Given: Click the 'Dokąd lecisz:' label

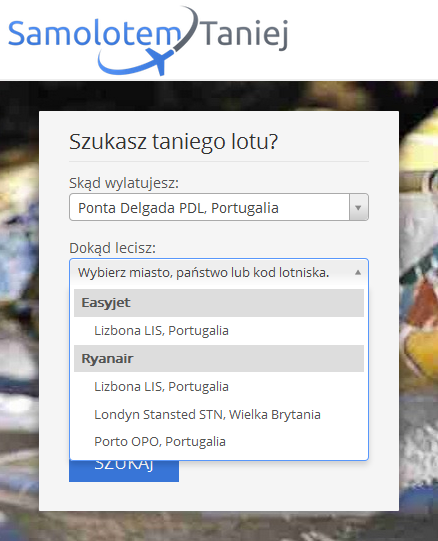Looking at the screenshot, I should [x=113, y=248].
